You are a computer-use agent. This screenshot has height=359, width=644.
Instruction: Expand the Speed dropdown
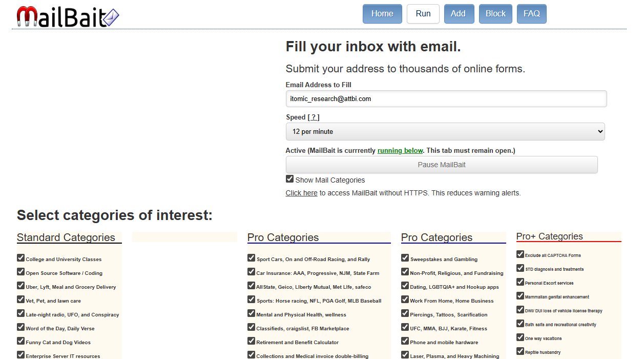(445, 132)
